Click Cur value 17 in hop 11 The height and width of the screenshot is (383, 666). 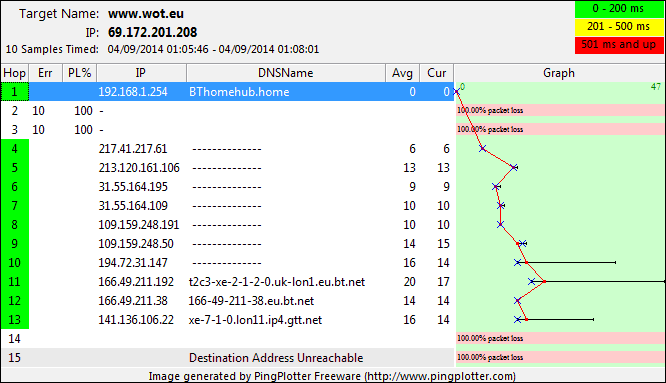point(443,282)
